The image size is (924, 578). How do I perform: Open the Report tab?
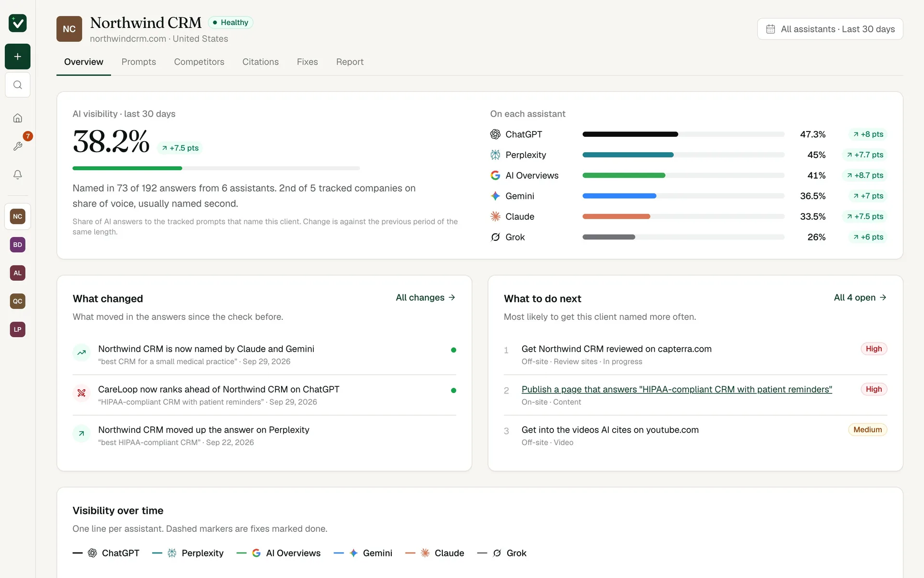[x=350, y=62]
